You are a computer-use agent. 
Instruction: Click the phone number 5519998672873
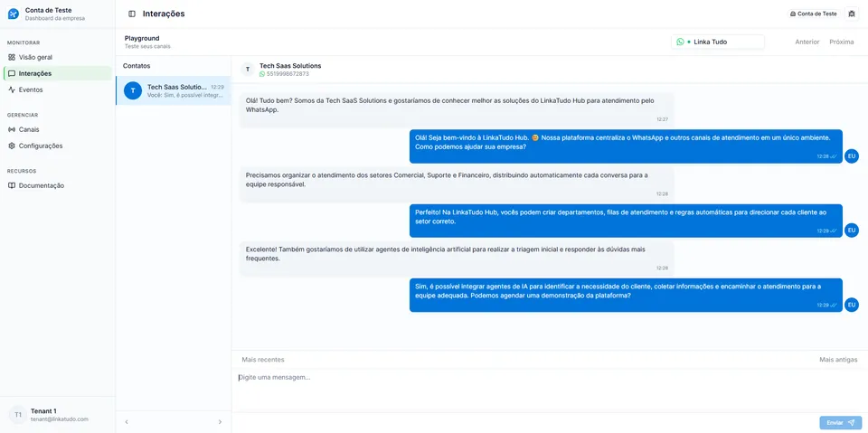pyautogui.click(x=288, y=73)
